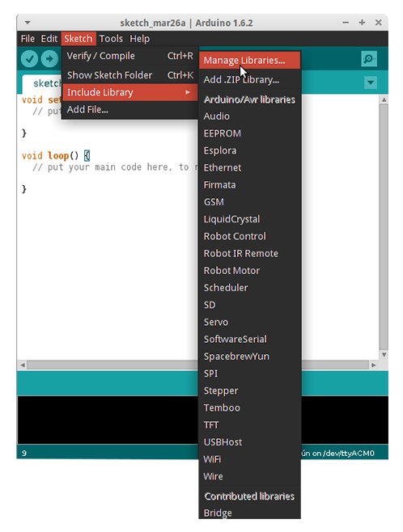Open the tab options dropdown arrow

point(371,82)
